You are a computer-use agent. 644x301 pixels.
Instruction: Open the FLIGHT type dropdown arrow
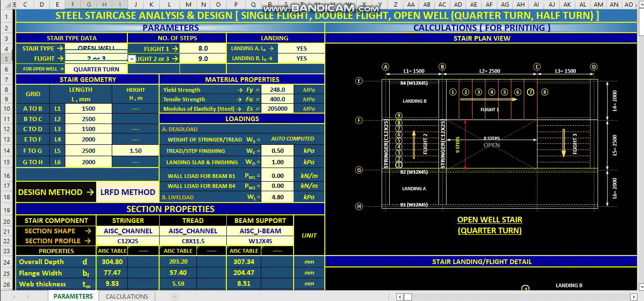point(132,59)
